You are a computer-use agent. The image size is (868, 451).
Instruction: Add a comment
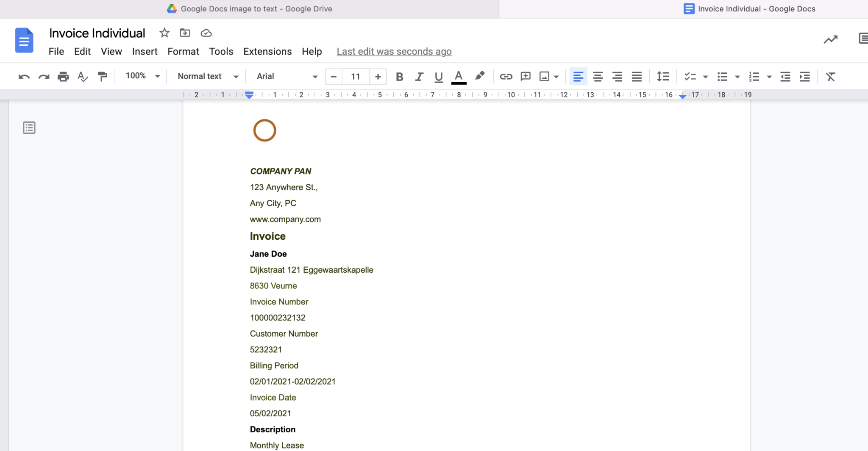(x=525, y=77)
